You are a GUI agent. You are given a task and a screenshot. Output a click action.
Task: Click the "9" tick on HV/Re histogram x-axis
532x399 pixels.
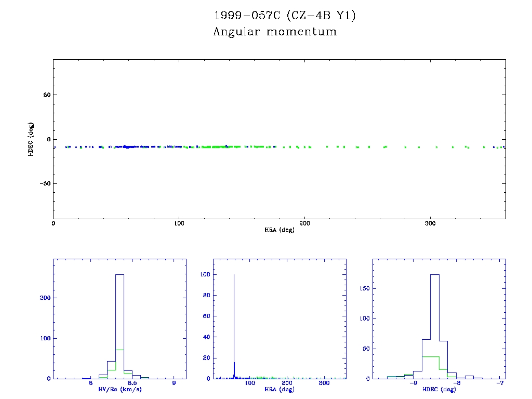pos(174,383)
